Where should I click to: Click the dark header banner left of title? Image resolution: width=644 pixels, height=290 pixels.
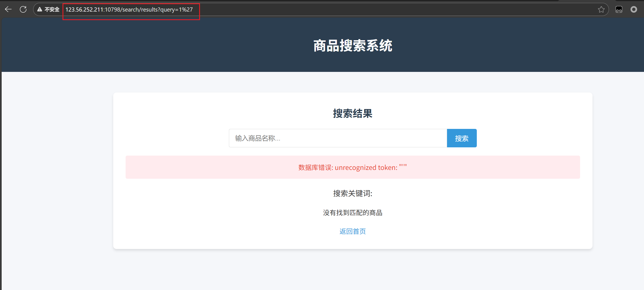tap(138, 46)
